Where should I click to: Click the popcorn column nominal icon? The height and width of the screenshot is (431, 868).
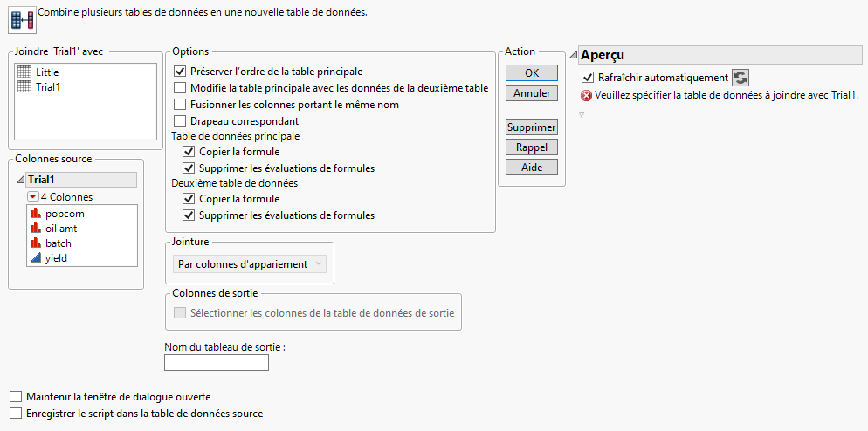click(x=36, y=214)
